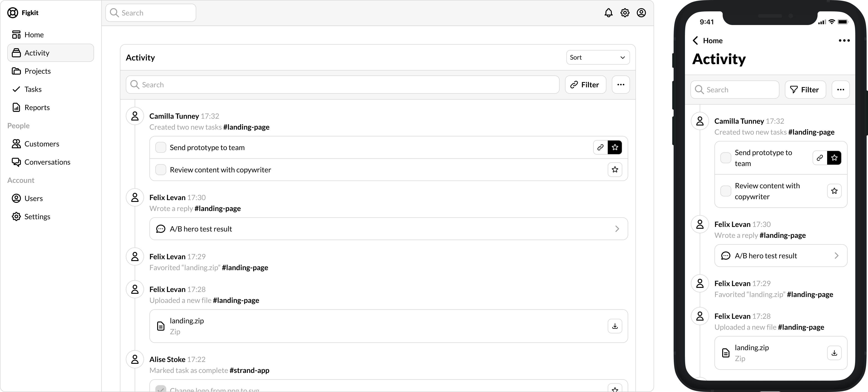868x392 pixels.
Task: Click the user profile avatar icon
Action: [642, 13]
